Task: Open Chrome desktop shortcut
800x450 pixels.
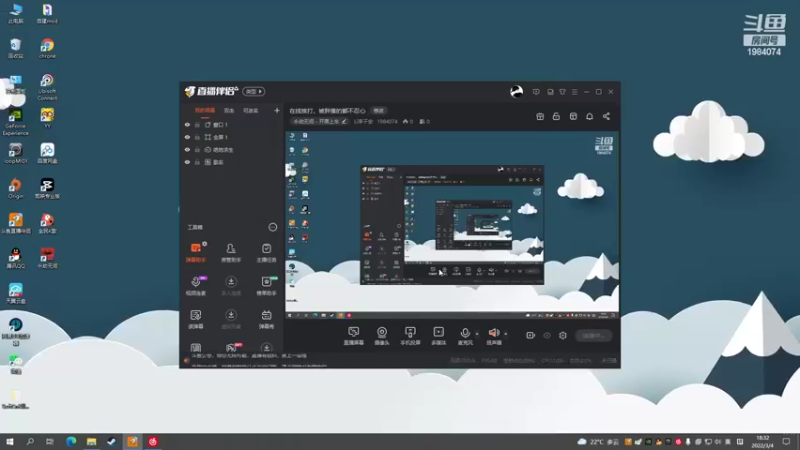Action: [x=47, y=48]
